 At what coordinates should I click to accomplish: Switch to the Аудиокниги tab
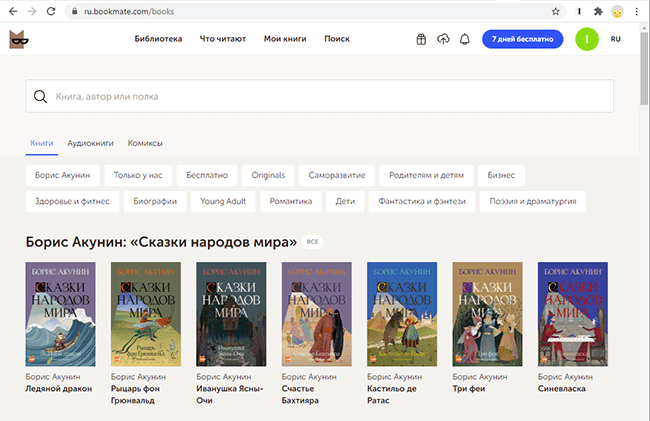[90, 143]
